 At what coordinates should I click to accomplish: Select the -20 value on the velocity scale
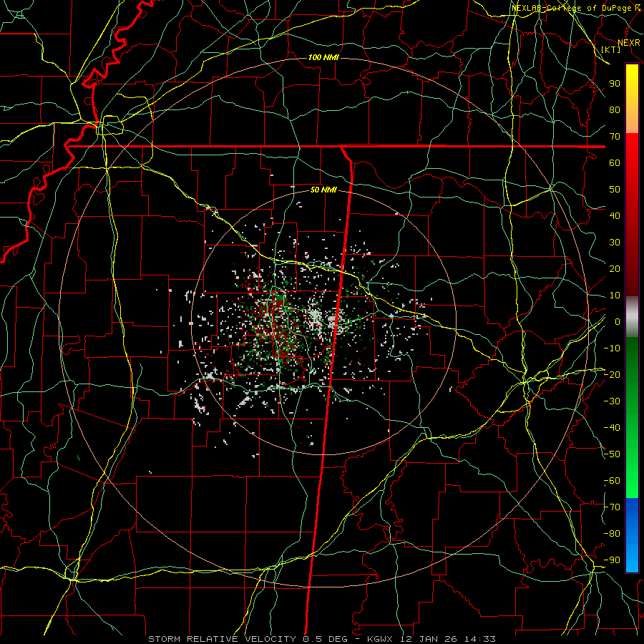[x=612, y=374]
